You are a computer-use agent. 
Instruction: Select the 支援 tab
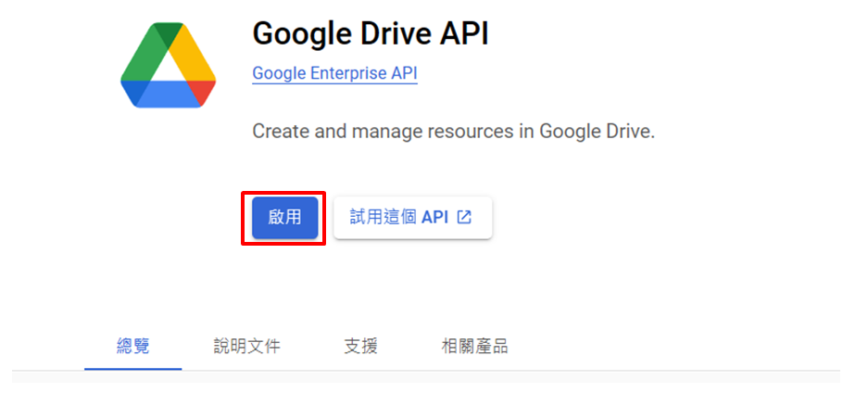pos(360,347)
